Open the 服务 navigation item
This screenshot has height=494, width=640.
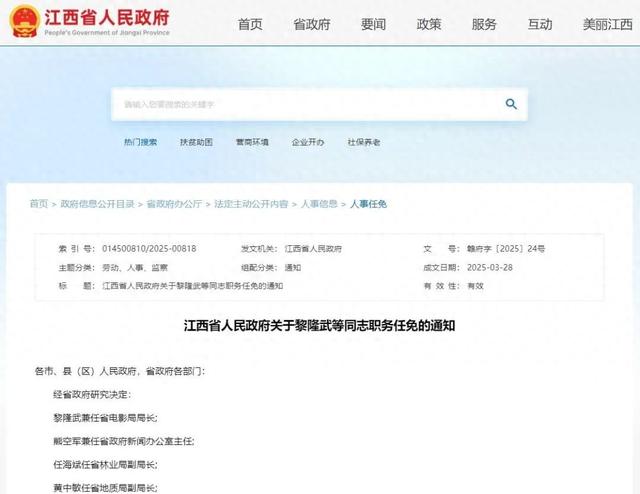coord(484,24)
